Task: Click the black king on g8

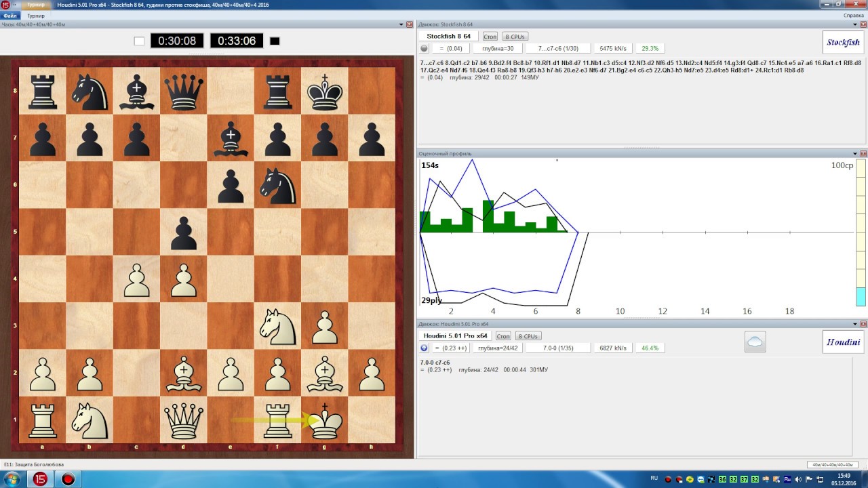Action: (x=325, y=91)
